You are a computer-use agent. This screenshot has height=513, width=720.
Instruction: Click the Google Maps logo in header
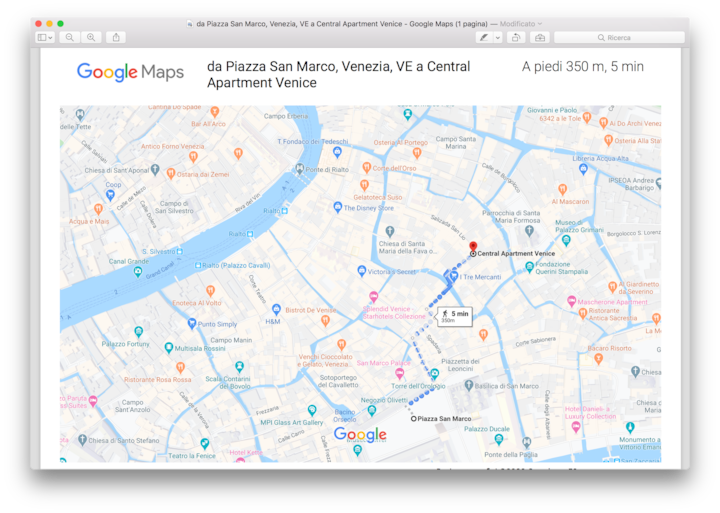(131, 72)
